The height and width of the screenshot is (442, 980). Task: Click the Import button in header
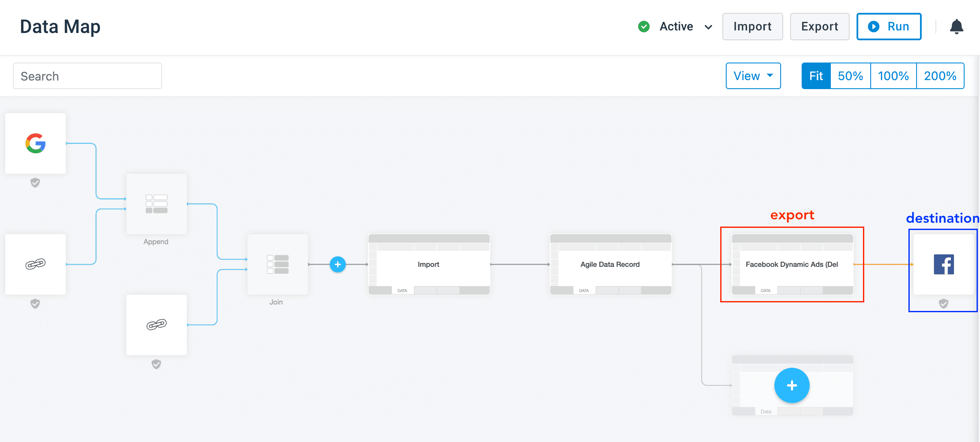pos(752,27)
